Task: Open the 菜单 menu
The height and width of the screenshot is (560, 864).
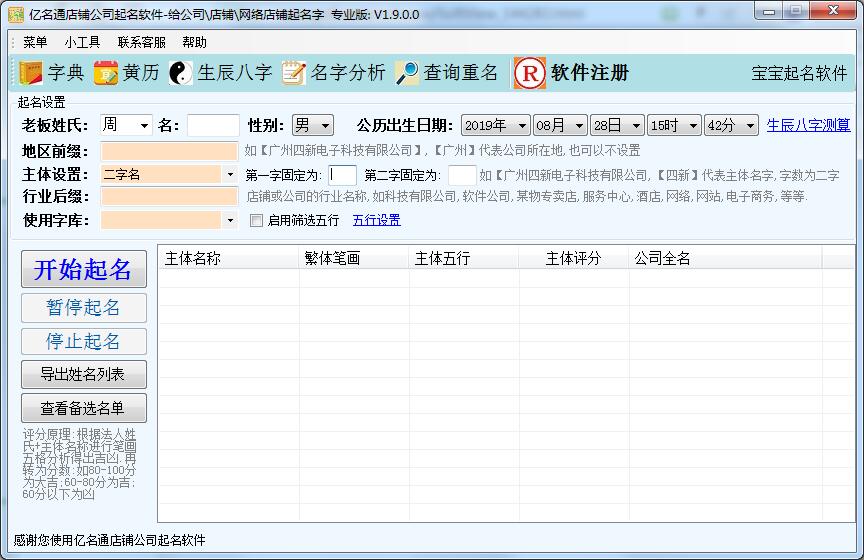Action: click(x=35, y=42)
